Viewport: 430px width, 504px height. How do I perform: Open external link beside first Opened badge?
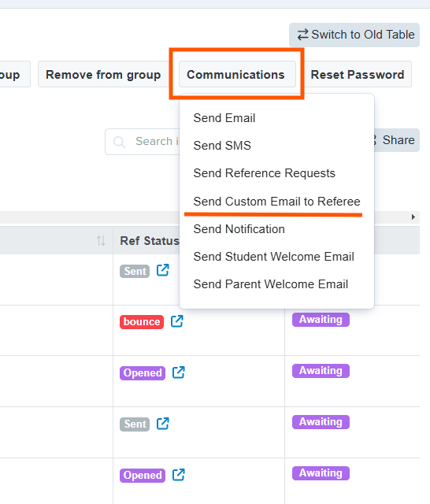pyautogui.click(x=178, y=372)
